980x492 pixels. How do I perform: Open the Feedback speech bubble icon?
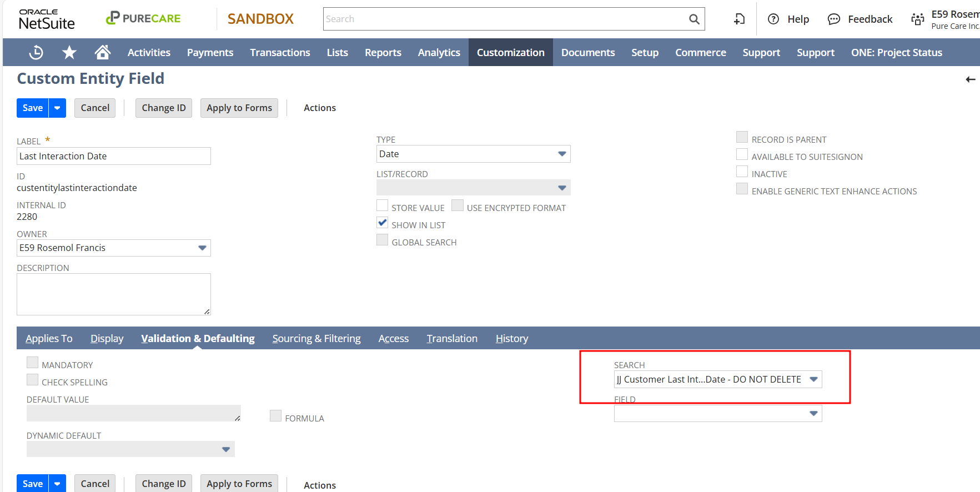[833, 19]
